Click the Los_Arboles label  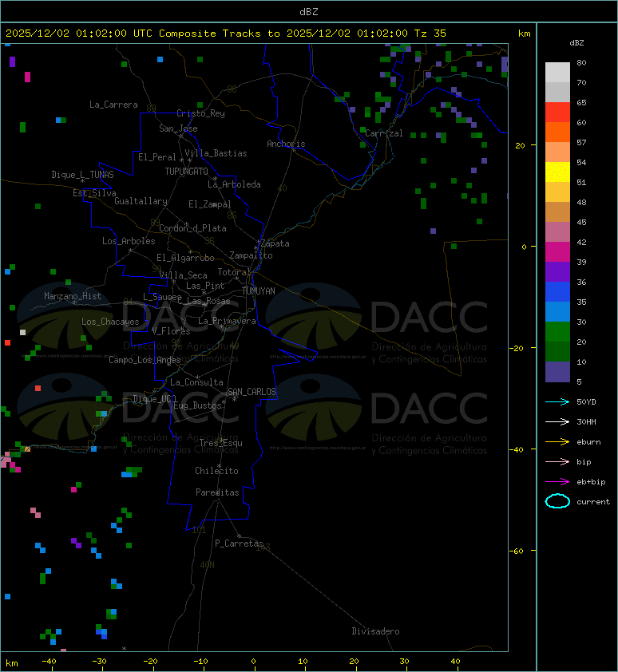(x=129, y=241)
